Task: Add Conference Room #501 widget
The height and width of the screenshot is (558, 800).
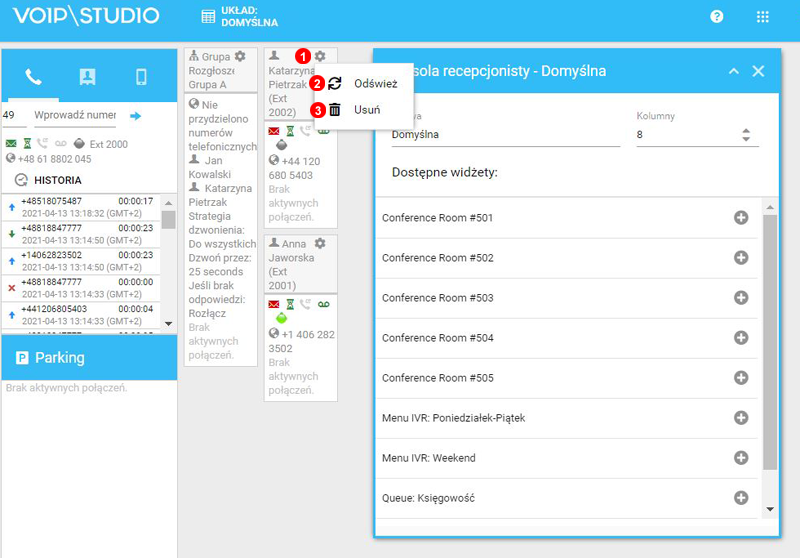Action: coord(741,218)
